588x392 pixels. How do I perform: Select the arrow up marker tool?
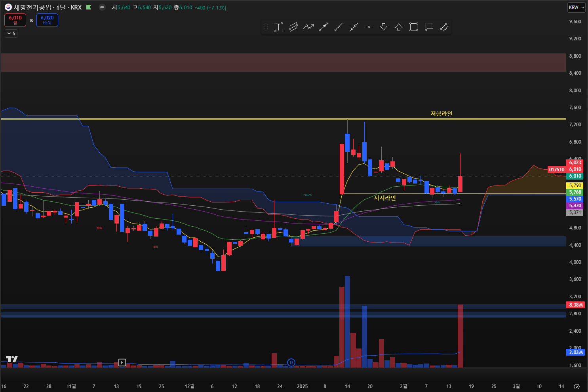(x=399, y=27)
